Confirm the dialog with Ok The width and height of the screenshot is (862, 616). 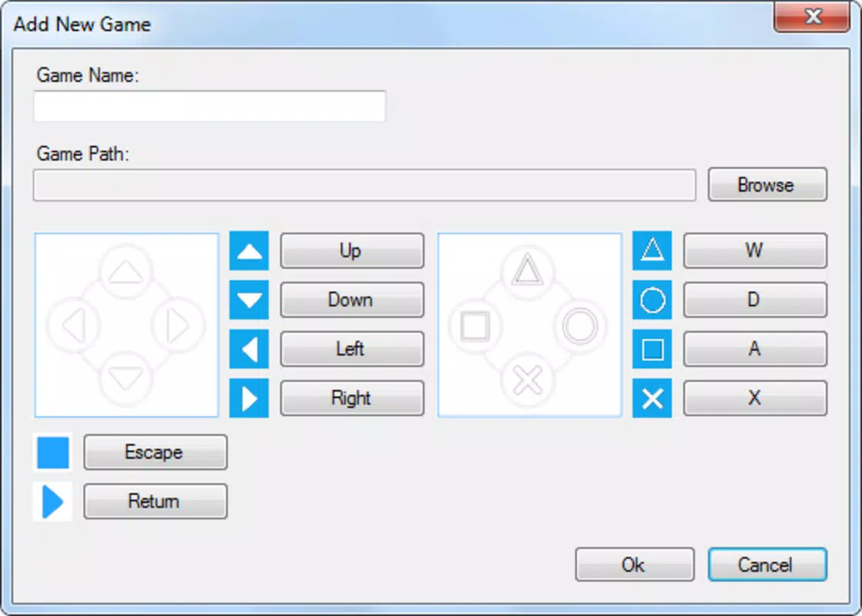[635, 564]
